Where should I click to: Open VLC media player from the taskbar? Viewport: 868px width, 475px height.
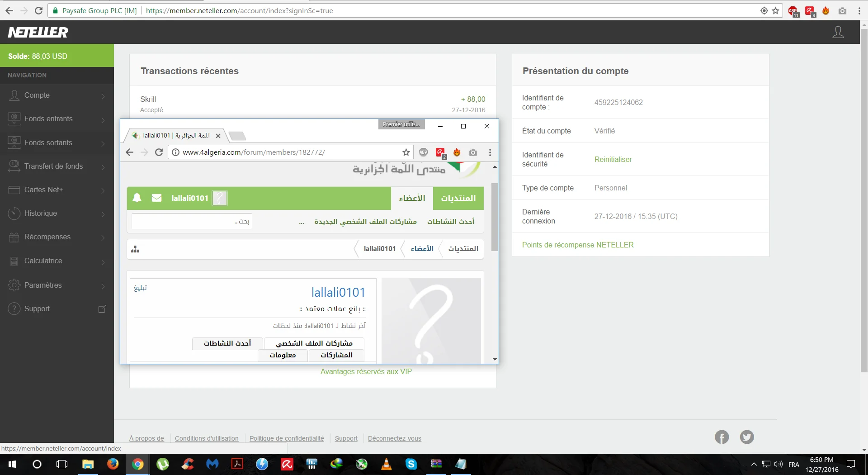point(387,464)
